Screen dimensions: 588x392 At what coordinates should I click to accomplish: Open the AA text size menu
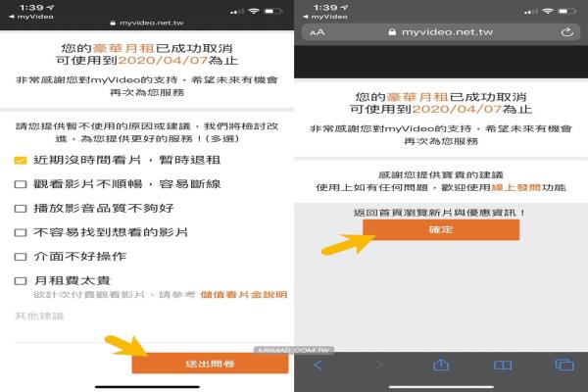click(317, 32)
